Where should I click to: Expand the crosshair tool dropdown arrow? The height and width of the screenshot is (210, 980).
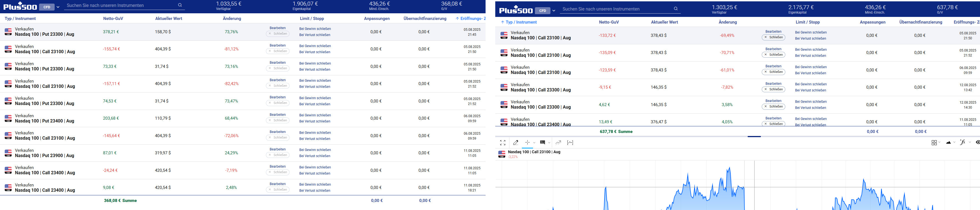(x=534, y=143)
